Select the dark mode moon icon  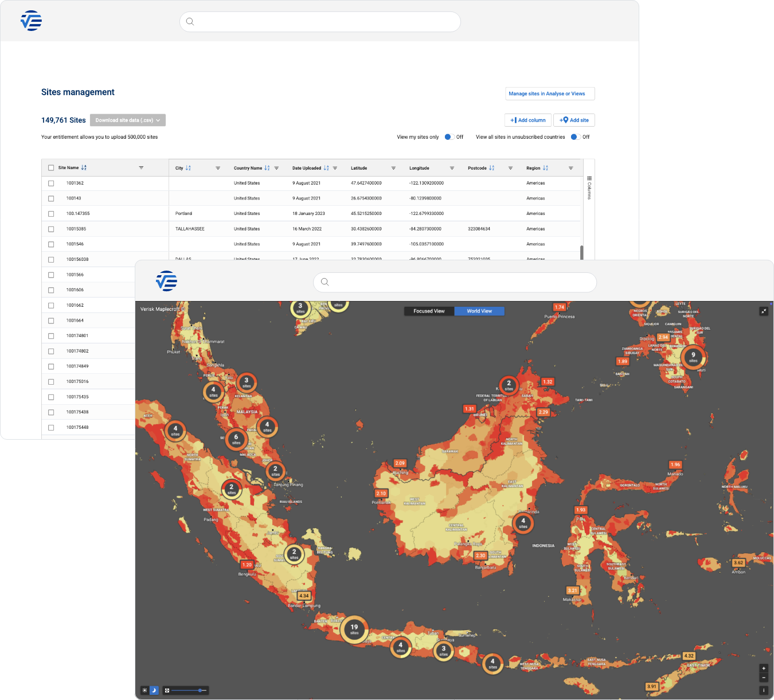[x=154, y=690]
